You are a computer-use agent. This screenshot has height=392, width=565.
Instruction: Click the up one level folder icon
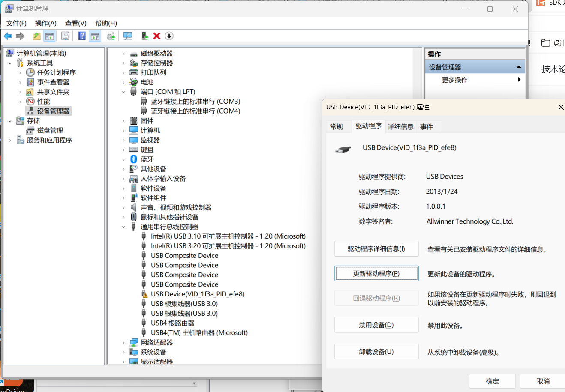pyautogui.click(x=37, y=36)
